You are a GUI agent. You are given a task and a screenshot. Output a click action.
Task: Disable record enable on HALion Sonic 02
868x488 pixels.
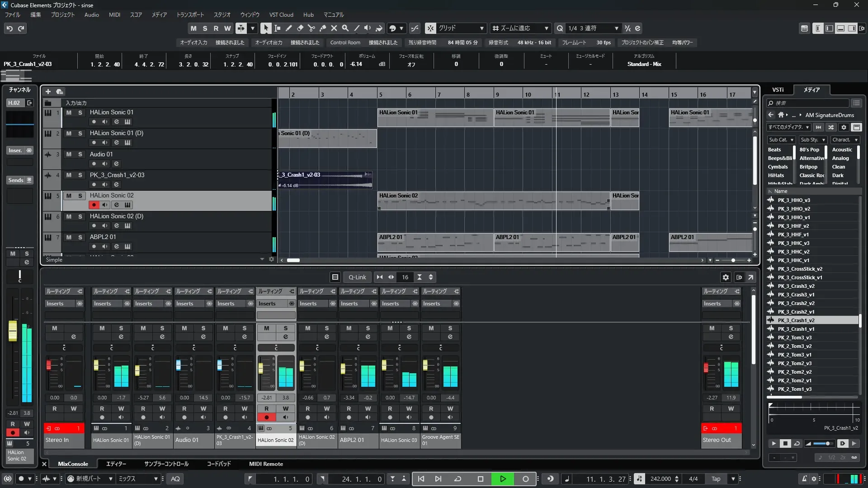coord(94,205)
